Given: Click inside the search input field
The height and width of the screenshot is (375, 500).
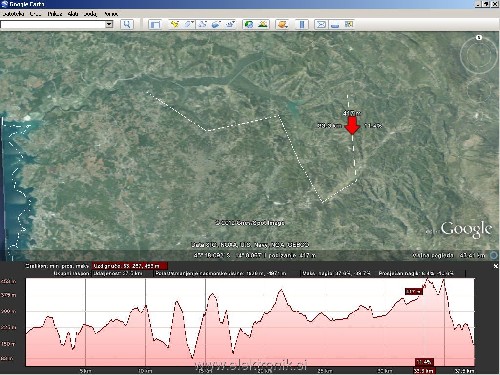Looking at the screenshot, I should pyautogui.click(x=53, y=24).
